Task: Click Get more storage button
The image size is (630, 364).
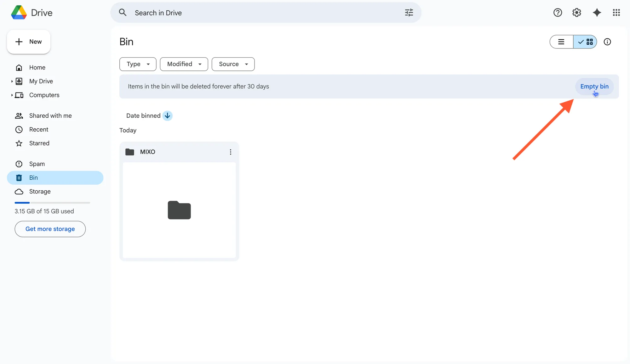Action: click(x=50, y=229)
